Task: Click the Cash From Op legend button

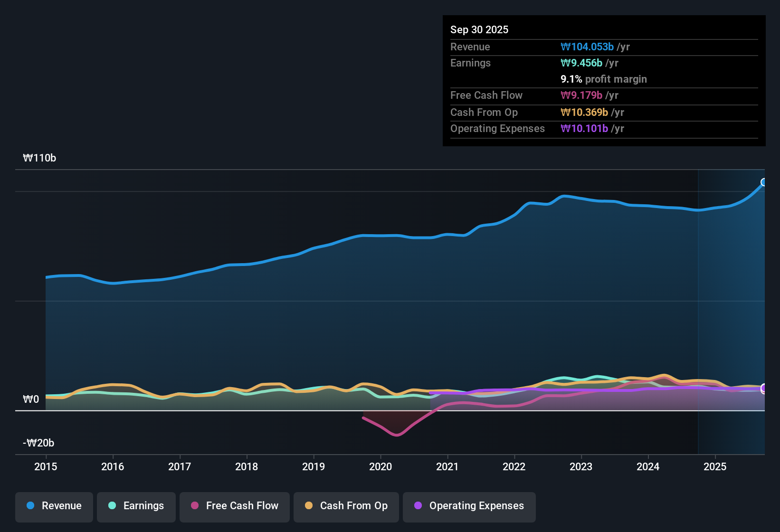Action: coord(346,506)
